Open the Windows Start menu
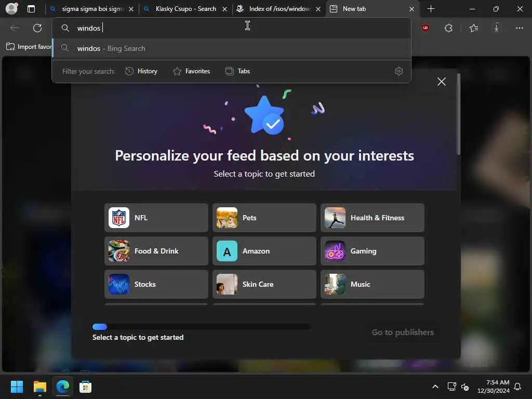Image resolution: width=532 pixels, height=399 pixels. [17, 387]
